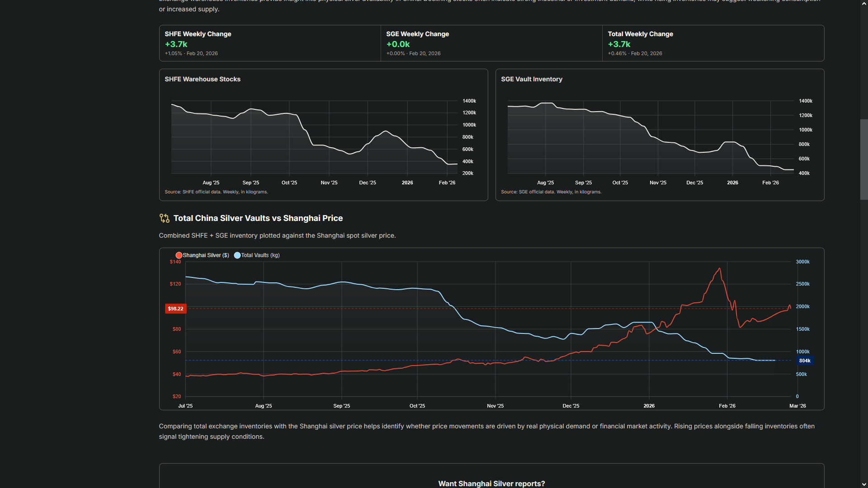Click the Shanghai Silver ($) legend label
868x488 pixels.
coord(206,255)
